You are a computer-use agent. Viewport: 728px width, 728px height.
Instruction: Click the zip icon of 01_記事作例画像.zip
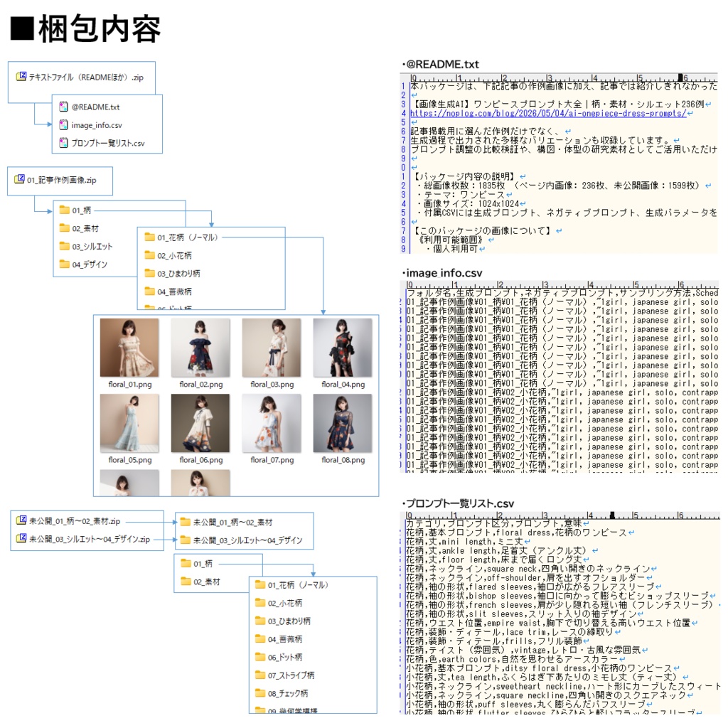tap(19, 178)
